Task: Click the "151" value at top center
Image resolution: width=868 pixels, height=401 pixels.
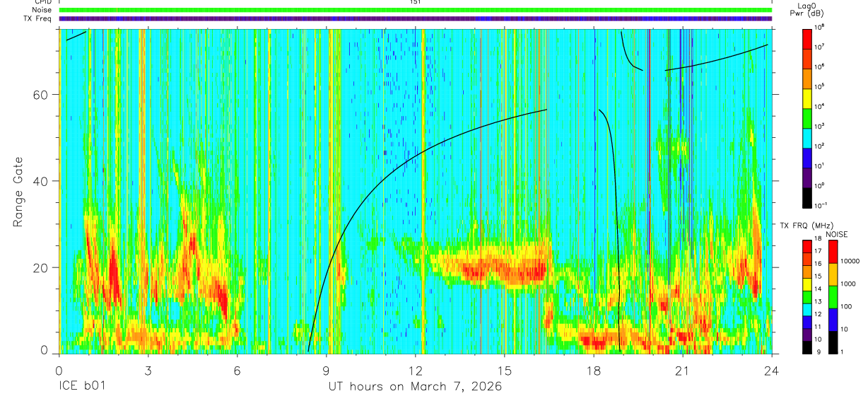Action: tap(415, 2)
